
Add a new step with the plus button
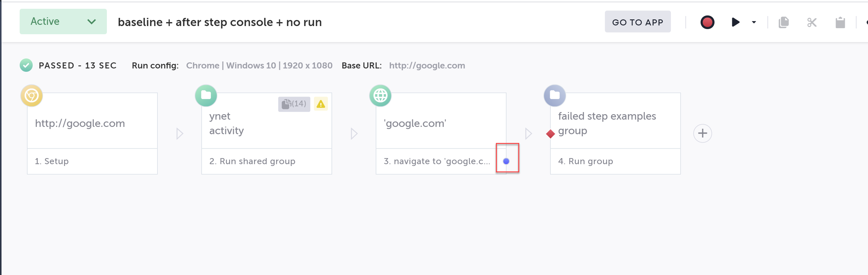coord(703,133)
